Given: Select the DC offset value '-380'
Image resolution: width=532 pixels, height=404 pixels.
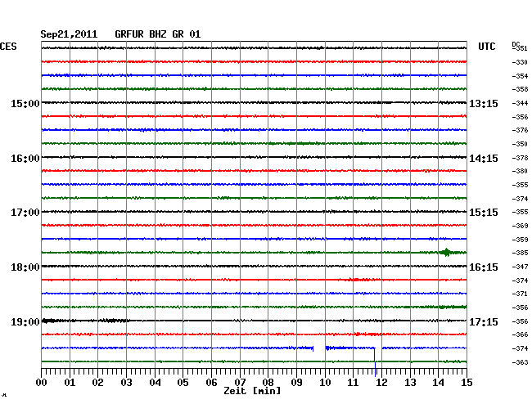Looking at the screenshot, I should click(x=520, y=171).
